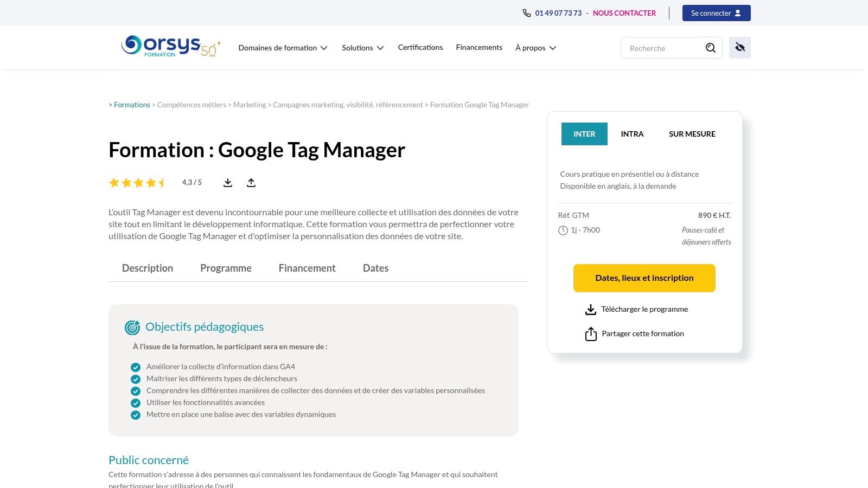Switch to the Dates tab
Image resolution: width=868 pixels, height=488 pixels.
(x=375, y=268)
